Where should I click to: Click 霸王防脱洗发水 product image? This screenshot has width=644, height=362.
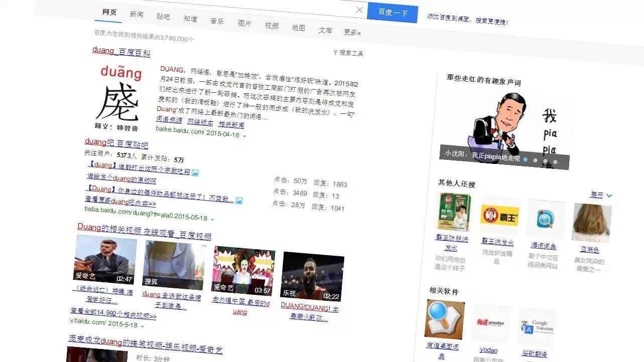(454, 212)
